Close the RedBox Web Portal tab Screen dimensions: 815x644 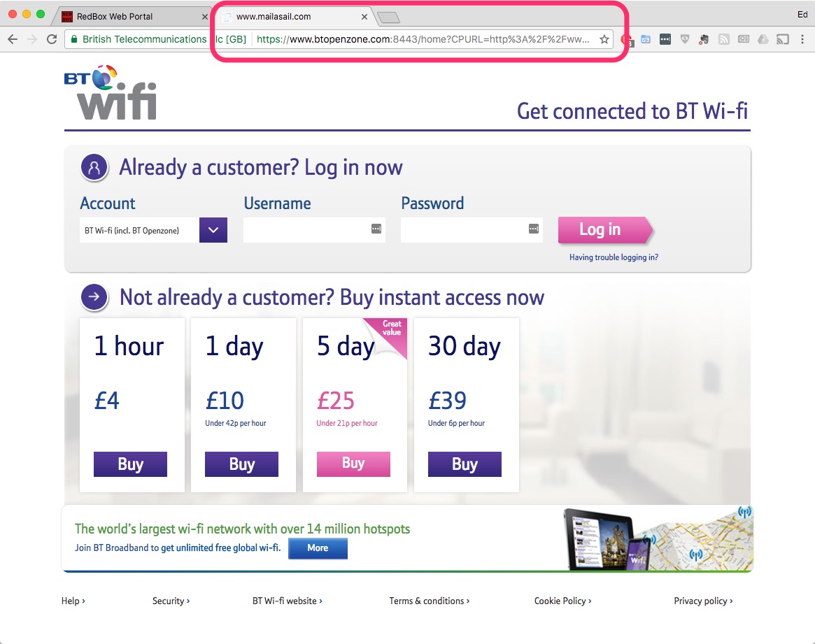click(205, 17)
